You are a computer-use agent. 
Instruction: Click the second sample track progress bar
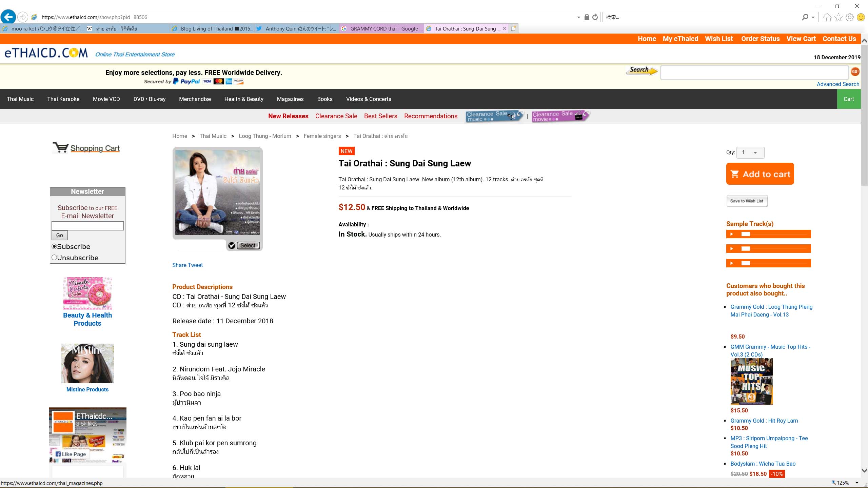775,249
